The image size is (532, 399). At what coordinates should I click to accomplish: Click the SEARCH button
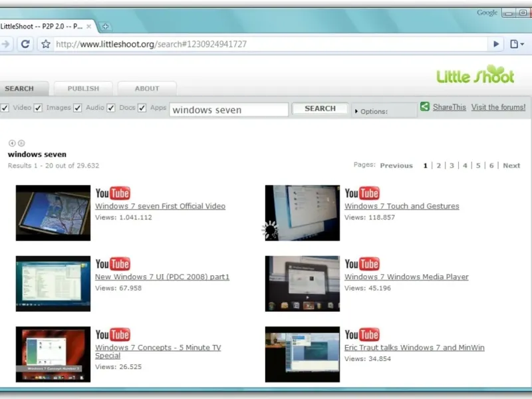coord(320,108)
